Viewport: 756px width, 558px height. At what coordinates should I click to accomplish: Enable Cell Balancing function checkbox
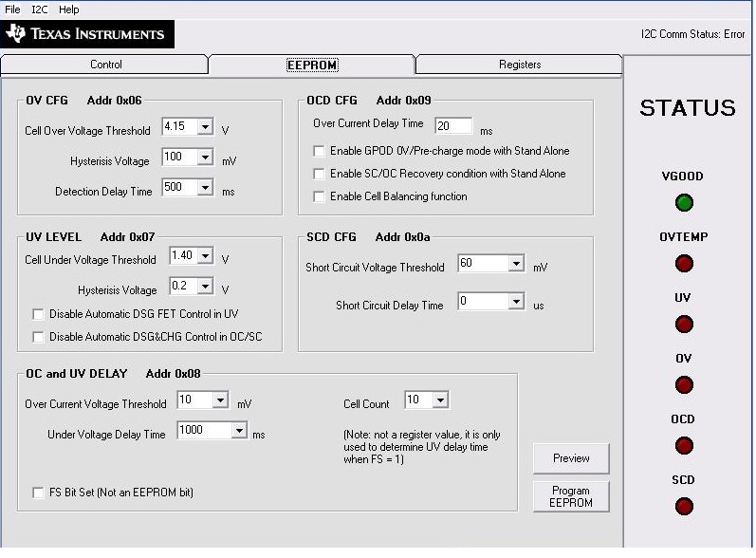(319, 196)
